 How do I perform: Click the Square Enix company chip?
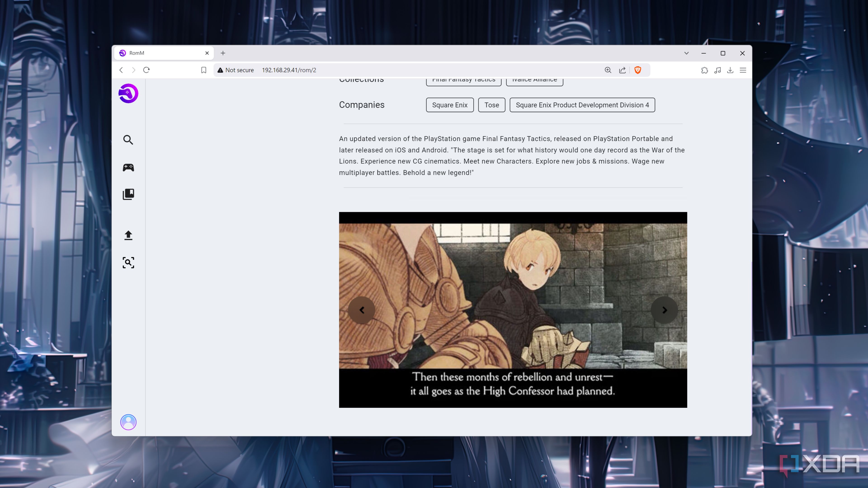tap(450, 105)
